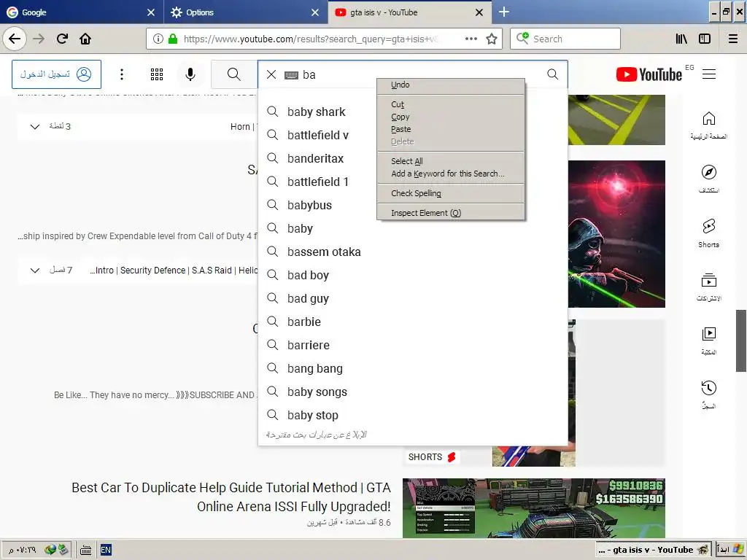Close the gta isis v YouTube tab
747x560 pixels.
tap(479, 12)
